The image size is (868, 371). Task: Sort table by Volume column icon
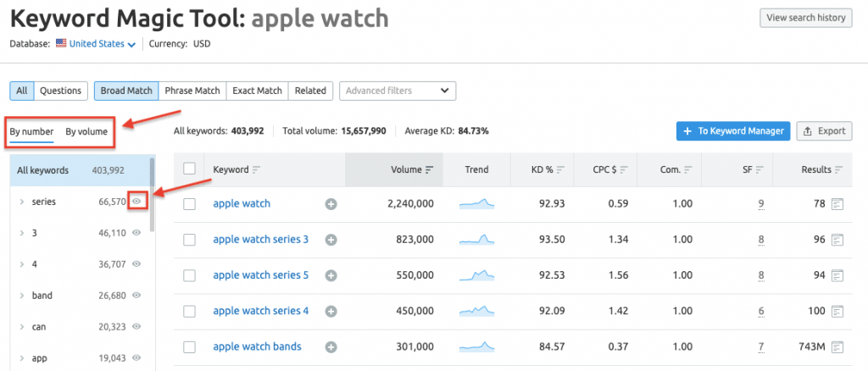click(x=430, y=169)
